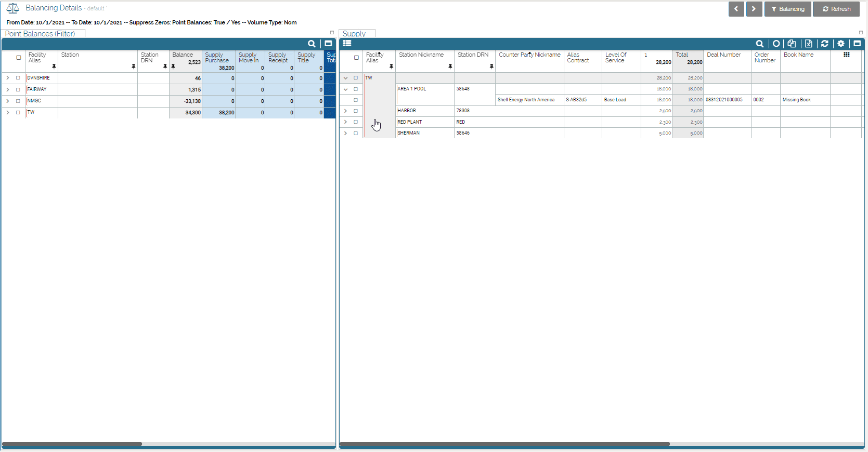This screenshot has height=452, width=868.
Task: Collapse the AREA 1 POOL row
Action: point(345,89)
